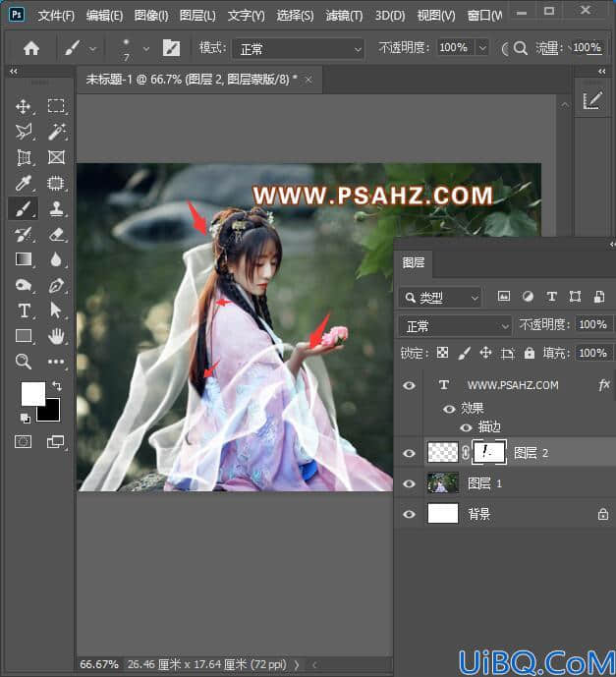Toggle Quick Mask mode
Screen dimensions: 616x677
pos(24,442)
